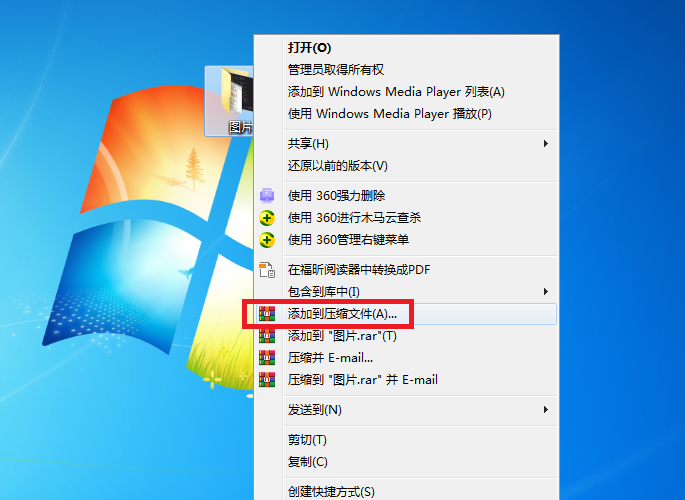
Task: Expand the 包含到库中(I) submenu arrow
Action: [545, 291]
